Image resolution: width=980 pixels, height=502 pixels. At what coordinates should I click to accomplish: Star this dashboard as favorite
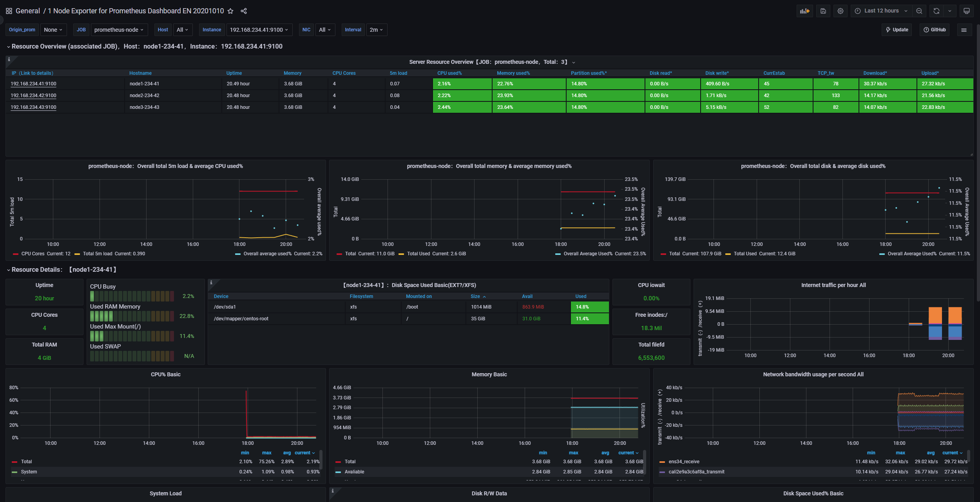[x=230, y=11]
